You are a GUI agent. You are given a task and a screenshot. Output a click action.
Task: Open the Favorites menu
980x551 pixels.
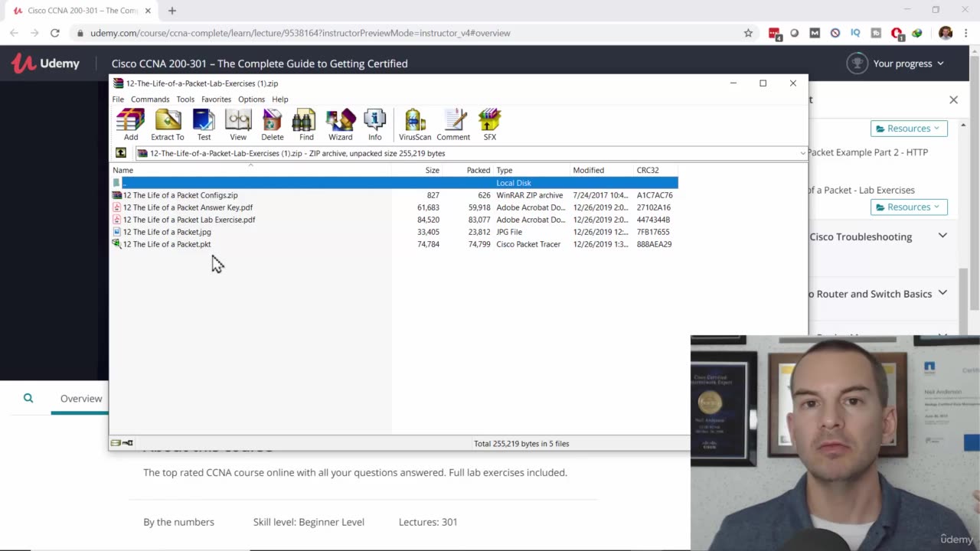[216, 99]
